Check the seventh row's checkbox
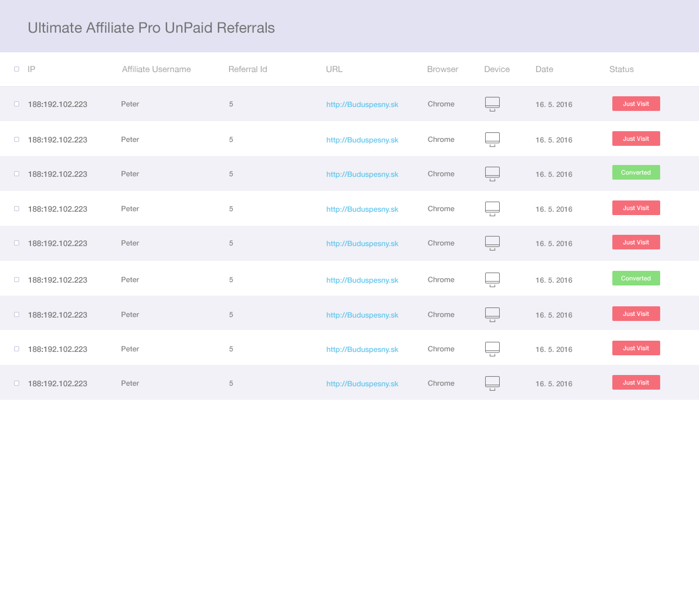The image size is (699, 616). 16,314
